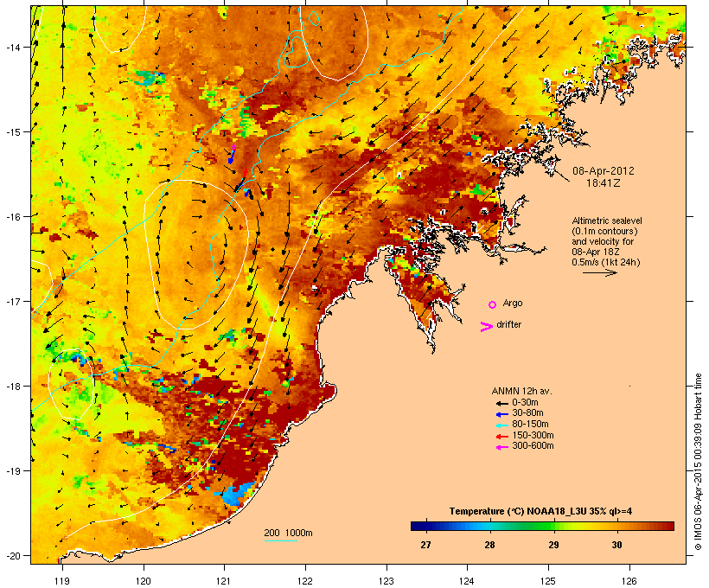Click the 'ANMN 12h av.' heading
The width and height of the screenshot is (709, 588).
point(521,391)
